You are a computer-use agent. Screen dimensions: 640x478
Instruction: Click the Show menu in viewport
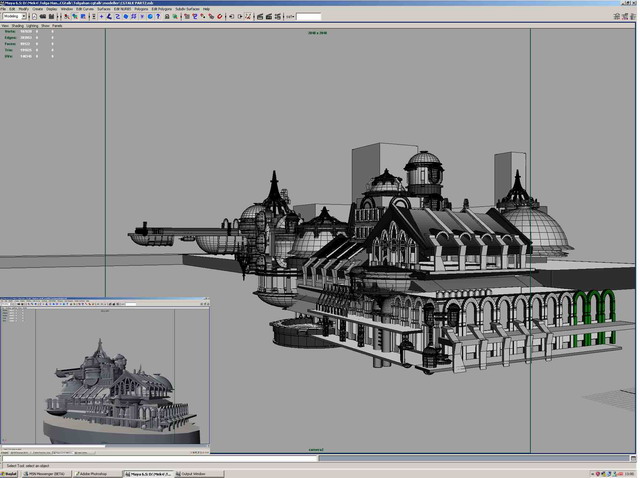click(x=46, y=26)
